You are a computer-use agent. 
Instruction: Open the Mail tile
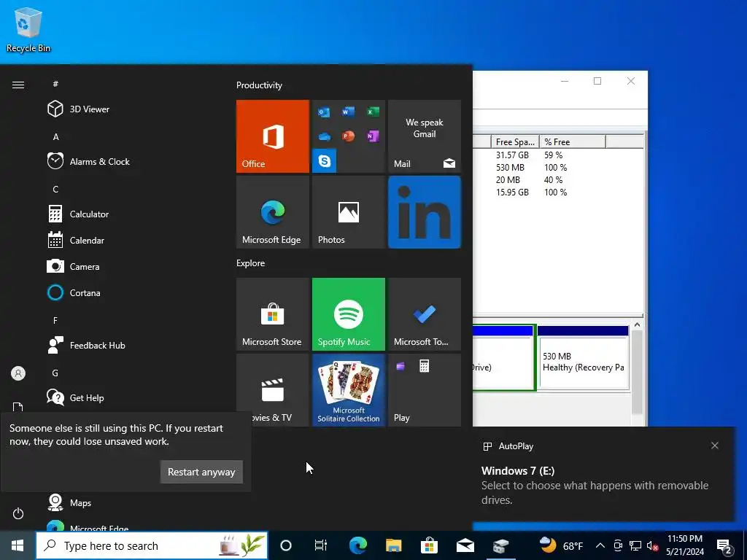tap(425, 136)
